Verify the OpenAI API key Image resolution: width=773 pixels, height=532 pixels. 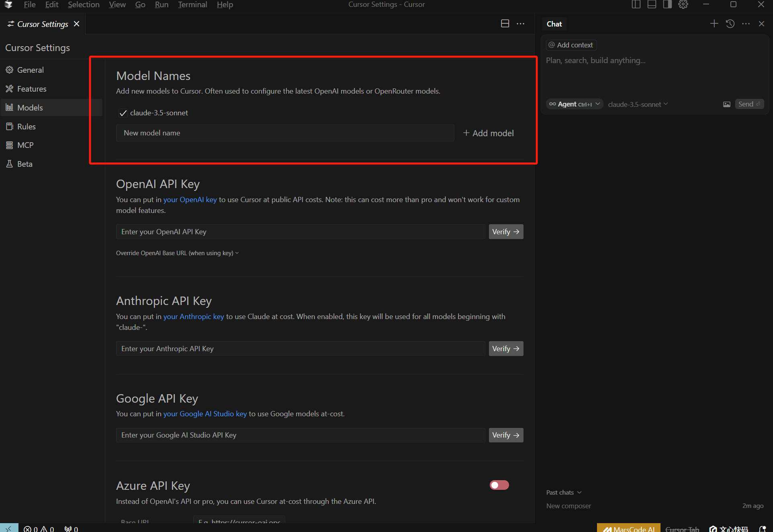point(506,232)
